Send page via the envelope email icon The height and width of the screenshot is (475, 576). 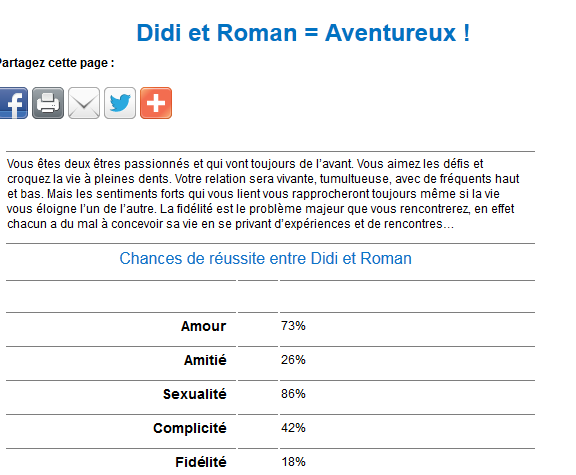(x=84, y=103)
